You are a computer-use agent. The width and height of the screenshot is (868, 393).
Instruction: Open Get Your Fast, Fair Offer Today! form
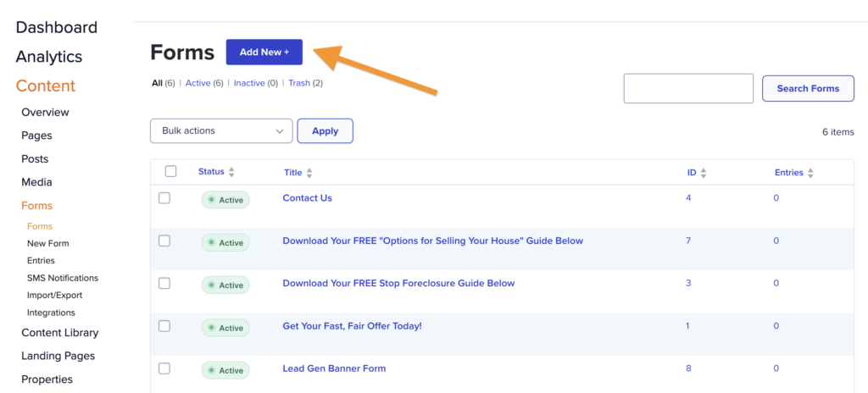pyautogui.click(x=352, y=326)
